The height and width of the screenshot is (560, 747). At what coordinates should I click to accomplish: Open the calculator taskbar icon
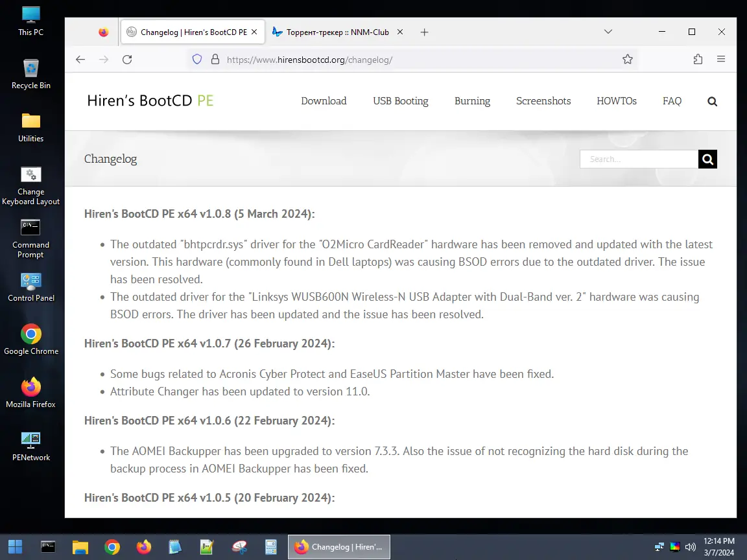[x=271, y=546]
